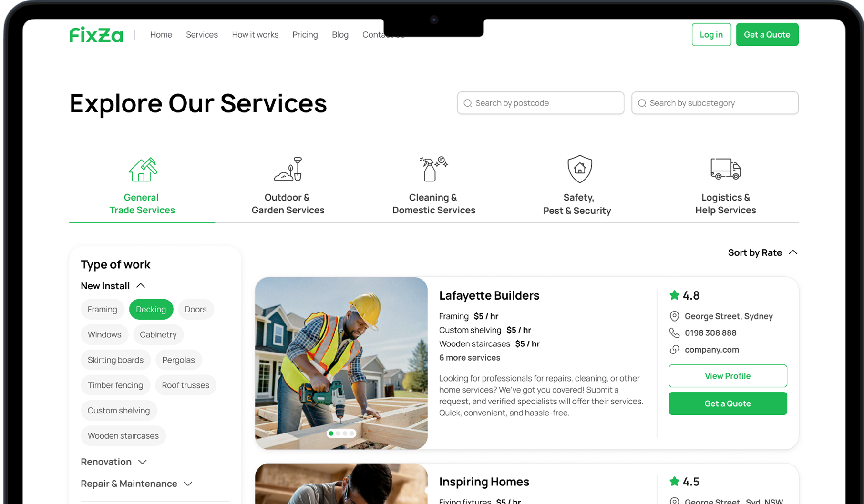Click the General Trade Services house icon
The height and width of the screenshot is (504, 864).
click(143, 170)
